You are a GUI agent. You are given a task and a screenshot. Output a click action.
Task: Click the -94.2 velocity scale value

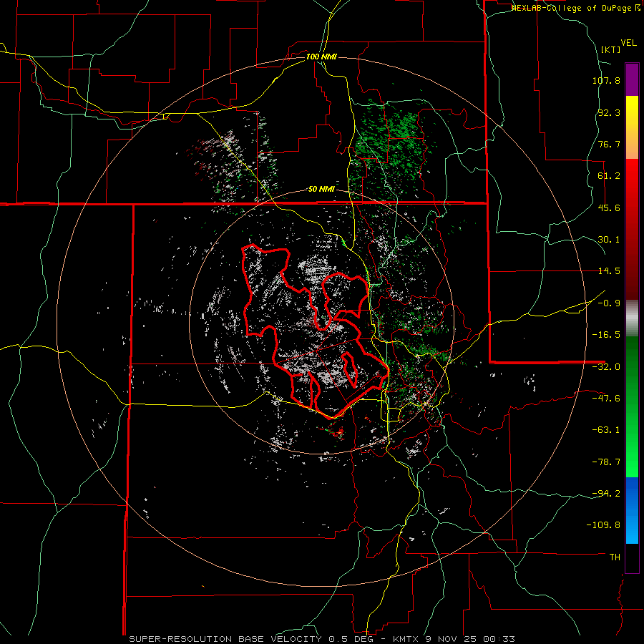[606, 493]
